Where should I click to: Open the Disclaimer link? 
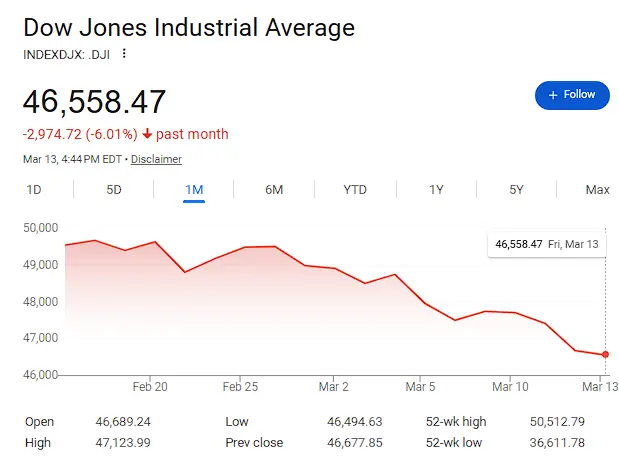[x=156, y=159]
